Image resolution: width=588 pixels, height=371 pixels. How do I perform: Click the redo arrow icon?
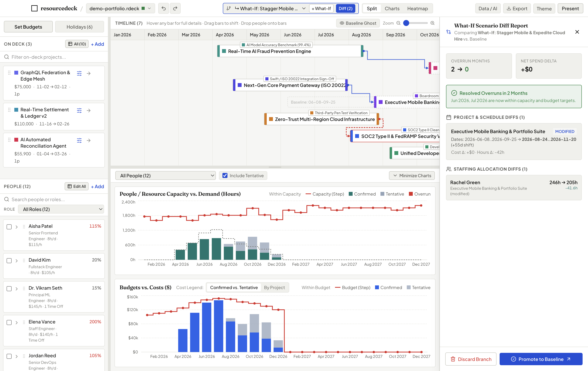[x=175, y=9]
